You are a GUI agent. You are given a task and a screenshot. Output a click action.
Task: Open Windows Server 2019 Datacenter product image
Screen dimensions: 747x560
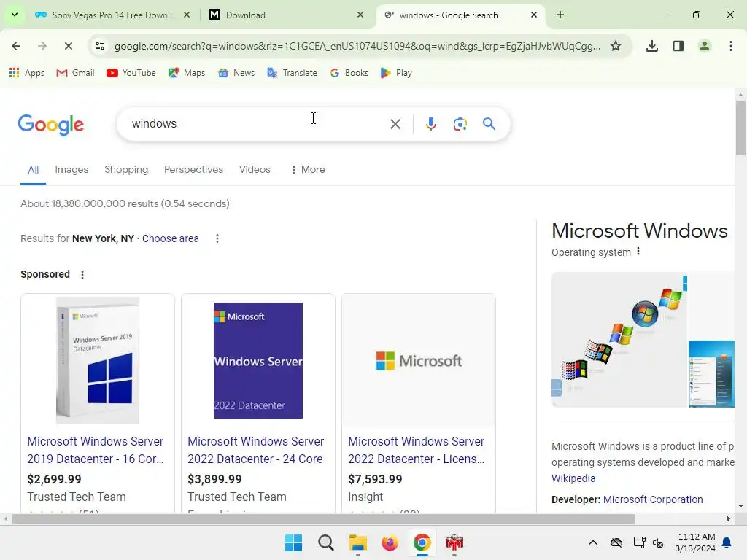(98, 360)
